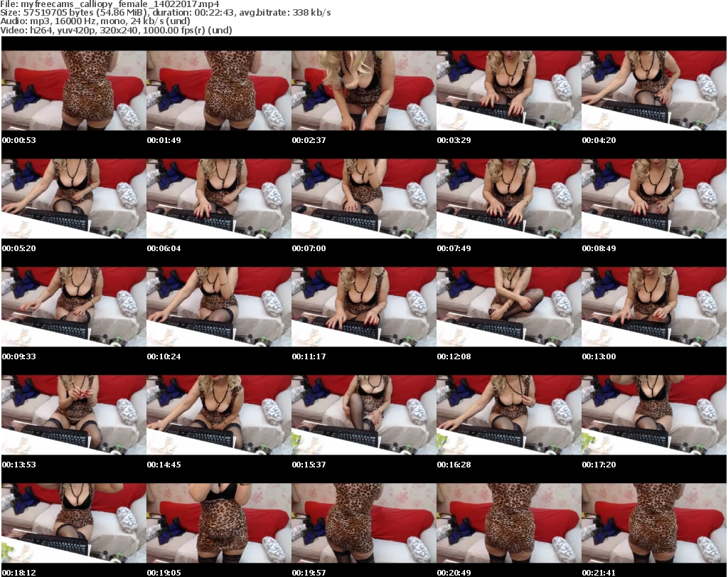
Task: Click the 00:14:45 timestamp label
Action: click(x=164, y=465)
